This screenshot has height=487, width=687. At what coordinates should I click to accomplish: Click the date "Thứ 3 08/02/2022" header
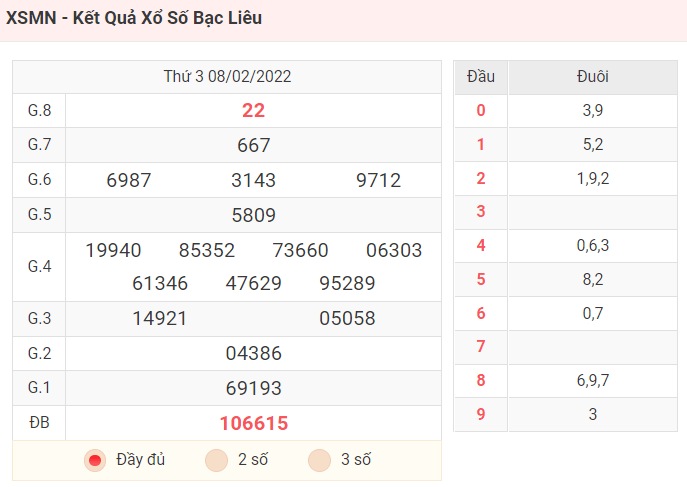(x=227, y=77)
